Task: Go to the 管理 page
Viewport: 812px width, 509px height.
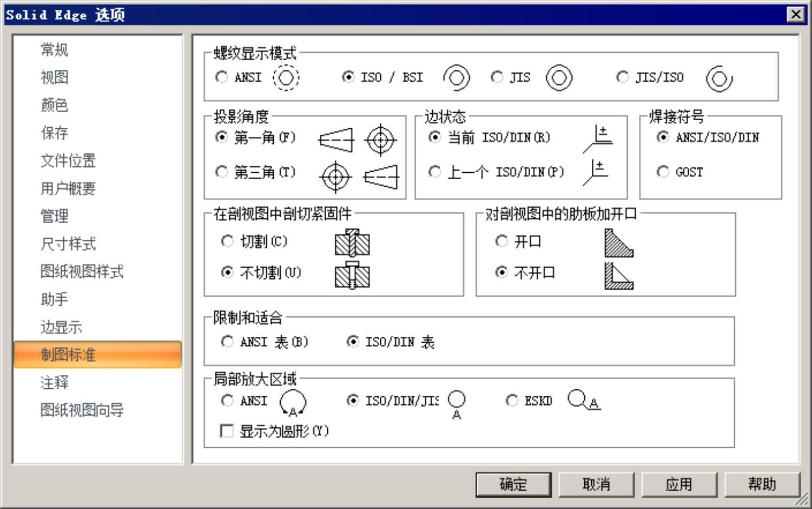Action: tap(98, 216)
